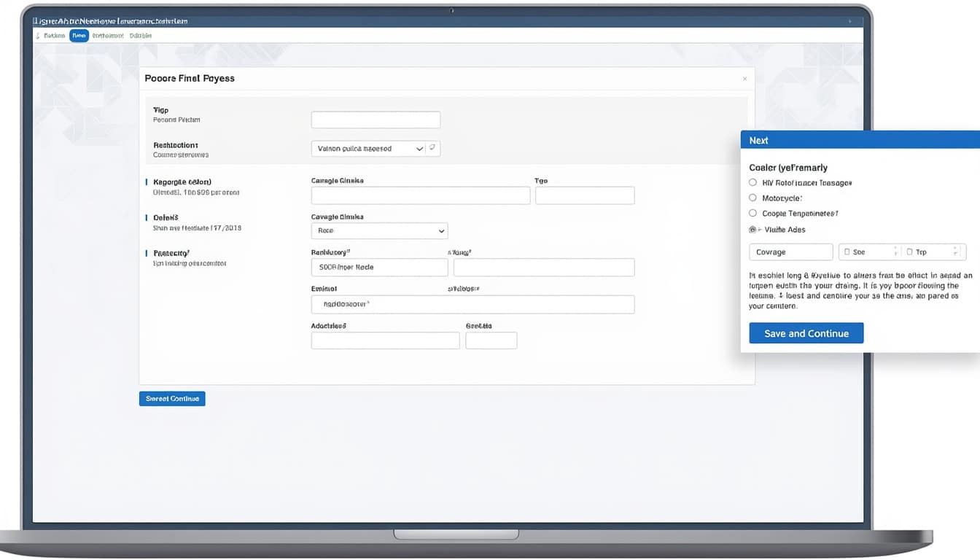Click the dropdown chevron on the Rooe selector
This screenshot has width=980, height=560.
(x=442, y=230)
